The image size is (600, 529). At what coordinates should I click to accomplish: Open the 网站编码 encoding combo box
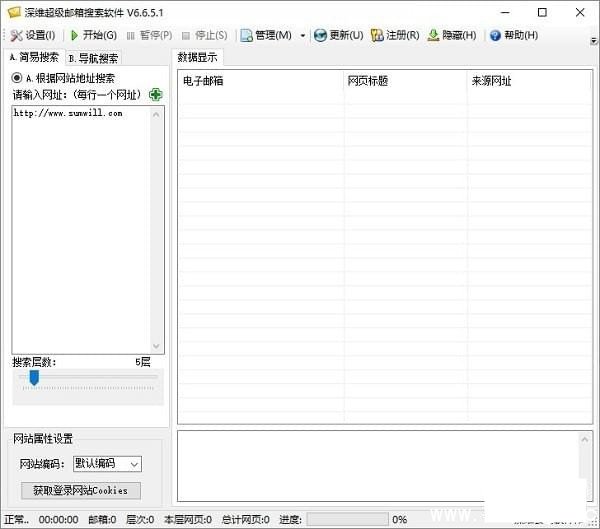click(x=107, y=464)
